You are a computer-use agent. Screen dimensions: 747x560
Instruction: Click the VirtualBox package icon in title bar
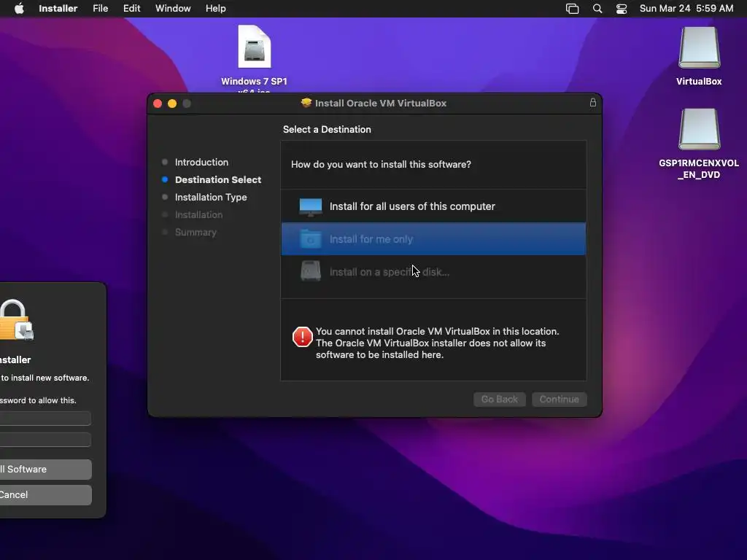coord(306,103)
